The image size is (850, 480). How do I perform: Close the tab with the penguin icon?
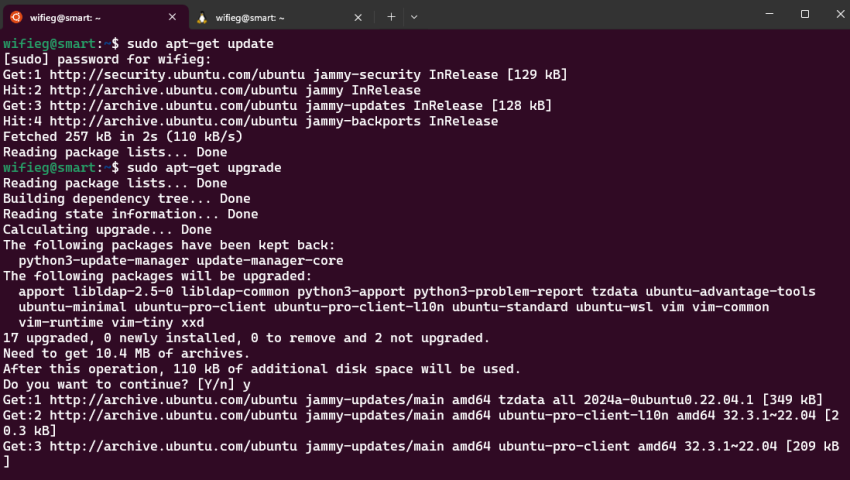(x=358, y=17)
